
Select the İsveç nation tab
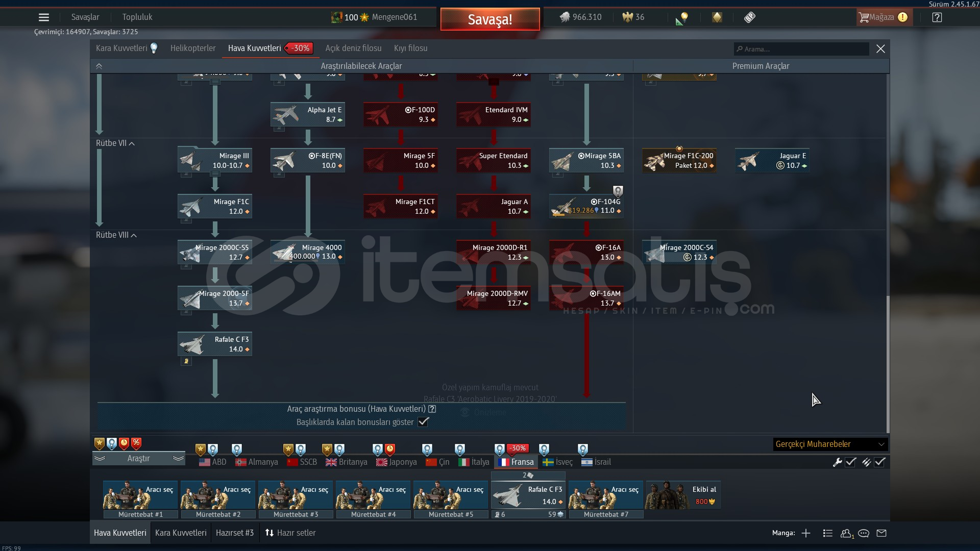point(557,462)
